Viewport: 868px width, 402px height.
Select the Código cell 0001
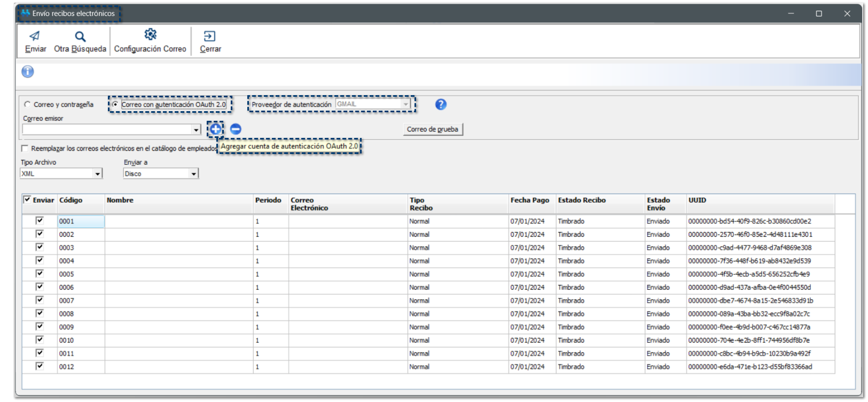80,221
